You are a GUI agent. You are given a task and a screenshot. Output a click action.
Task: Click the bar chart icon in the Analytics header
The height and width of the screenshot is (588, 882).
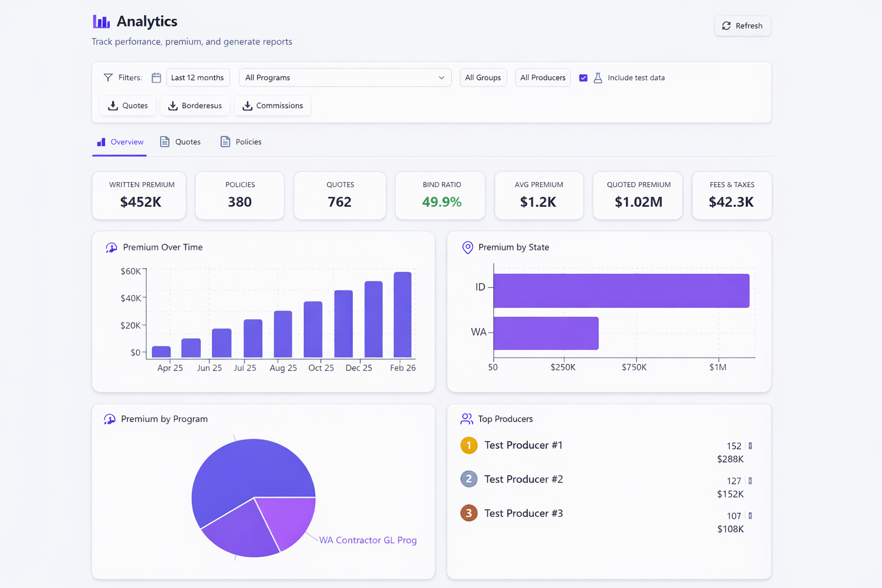click(x=100, y=21)
